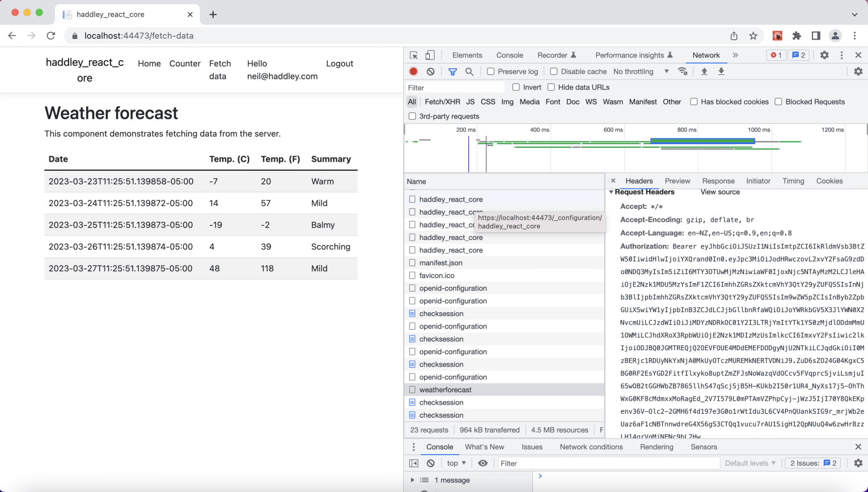Select the inspect element picker tool
The image size is (868, 492).
414,55
